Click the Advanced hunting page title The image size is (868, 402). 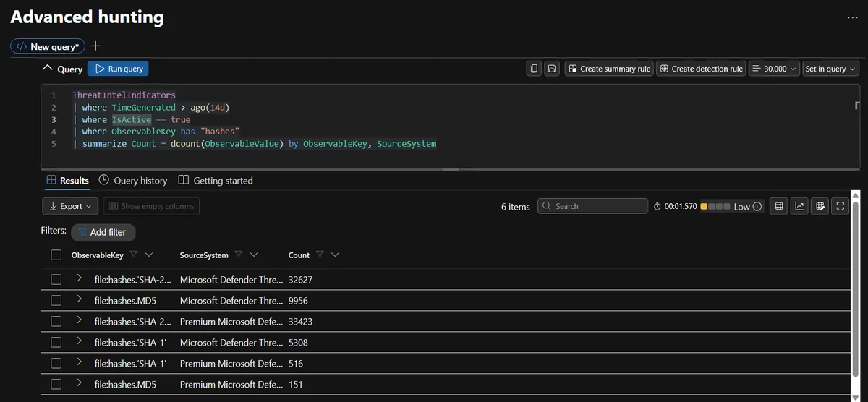(x=87, y=17)
